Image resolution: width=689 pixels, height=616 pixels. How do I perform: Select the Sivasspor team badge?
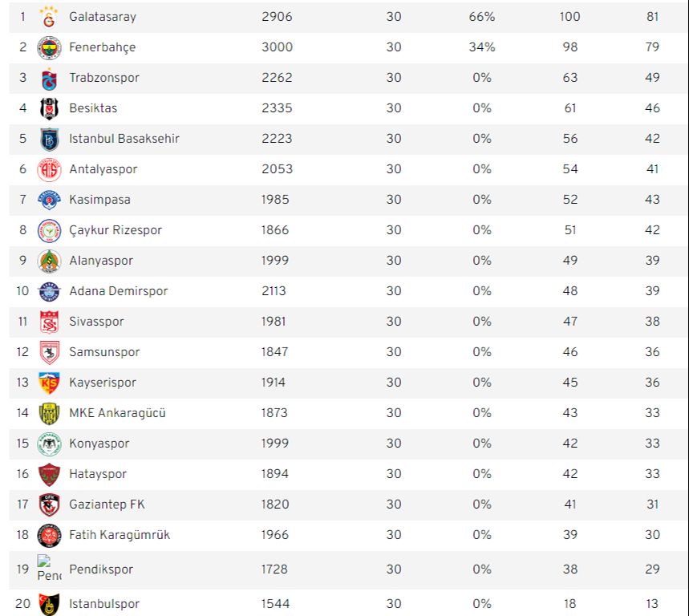49,322
